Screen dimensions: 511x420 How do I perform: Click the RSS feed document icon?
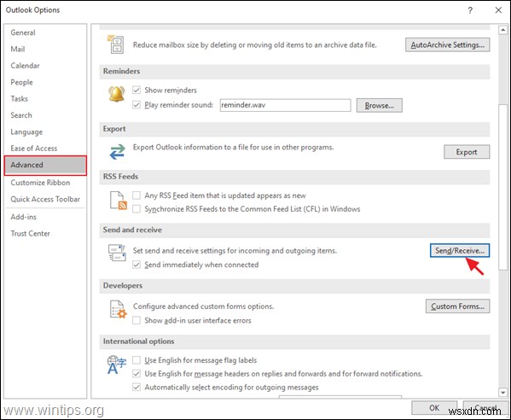119,201
